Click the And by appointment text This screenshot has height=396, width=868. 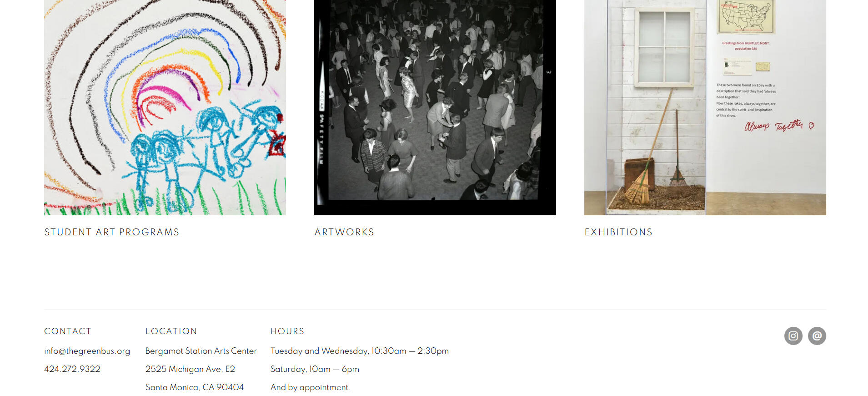pos(310,387)
